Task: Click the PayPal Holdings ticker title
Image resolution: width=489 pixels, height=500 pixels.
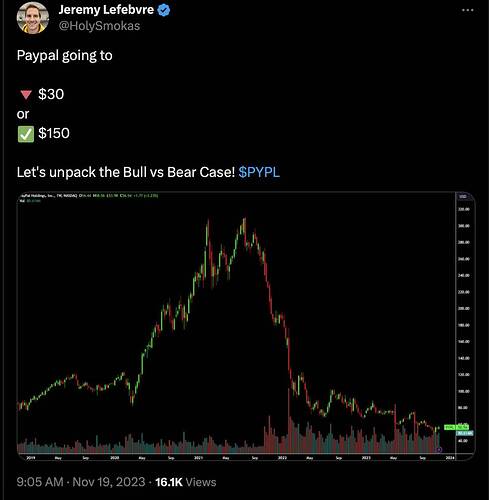Action: point(49,196)
